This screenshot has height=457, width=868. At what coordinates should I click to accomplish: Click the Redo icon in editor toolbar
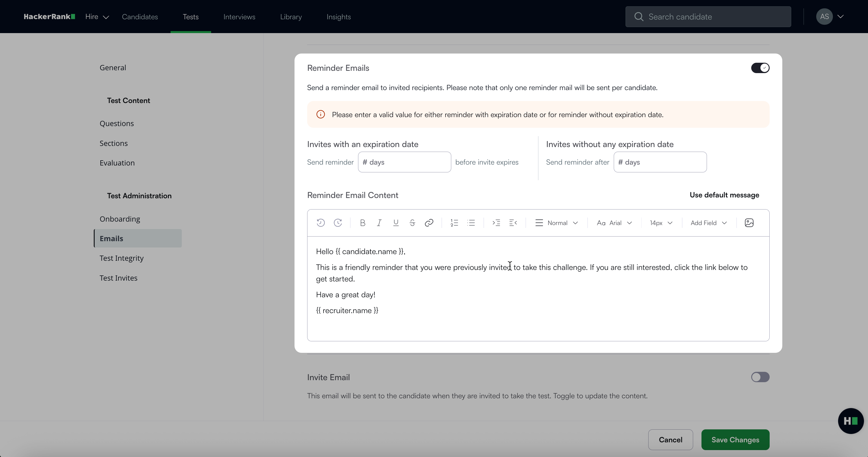point(338,223)
